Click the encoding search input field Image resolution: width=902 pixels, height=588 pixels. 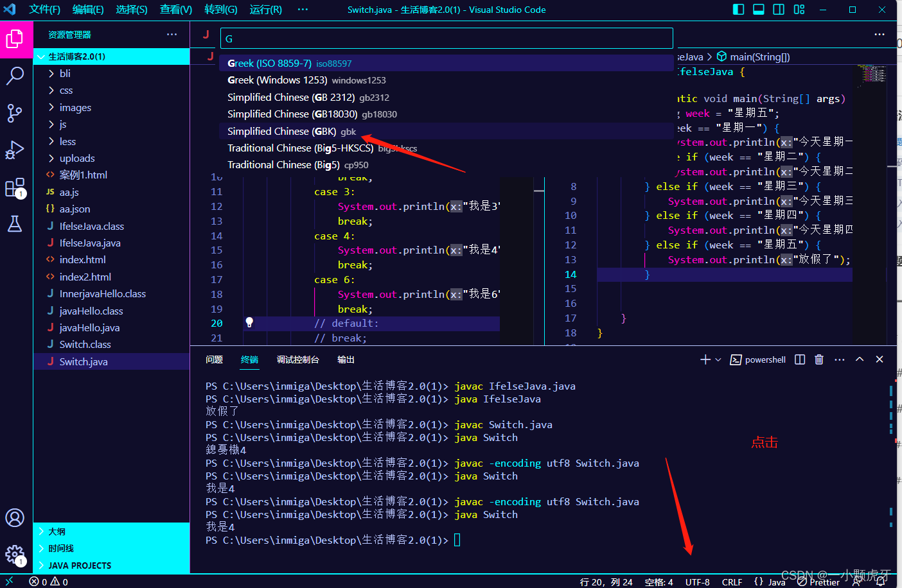click(447, 39)
